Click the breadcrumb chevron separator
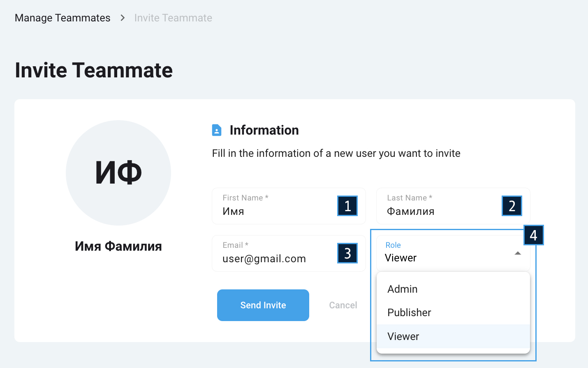588x368 pixels. 123,18
